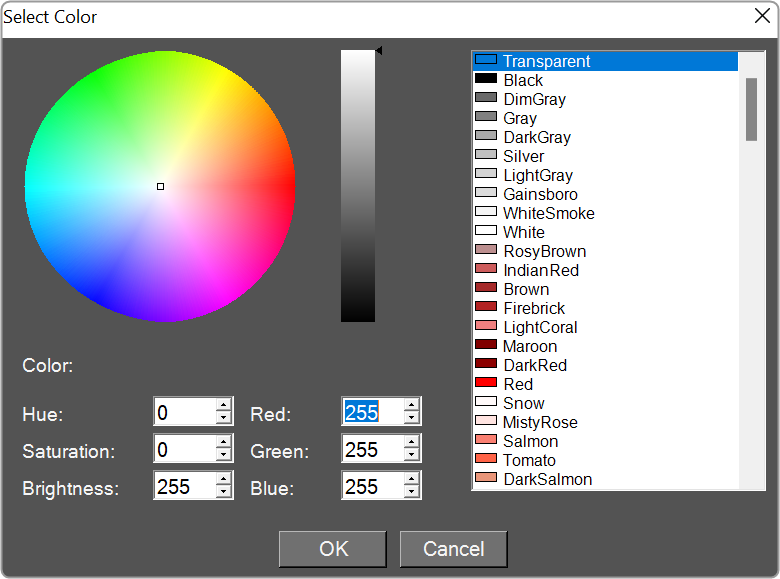Increase Red with the up arrow
Screen dimensions: 780x579
(x=412, y=405)
